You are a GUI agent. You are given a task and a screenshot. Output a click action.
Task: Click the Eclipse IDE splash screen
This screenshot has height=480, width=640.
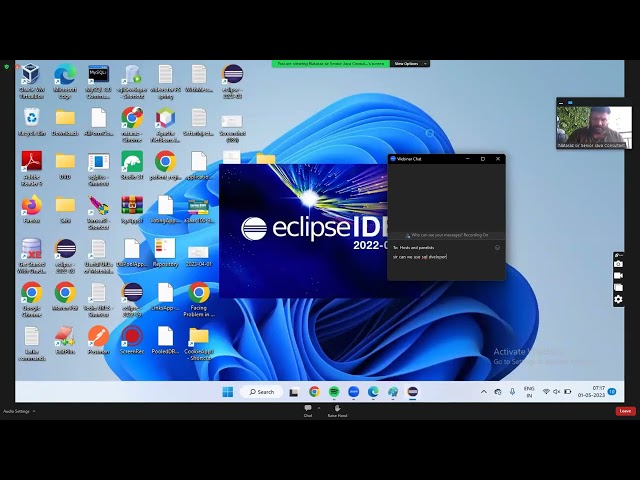coord(303,231)
